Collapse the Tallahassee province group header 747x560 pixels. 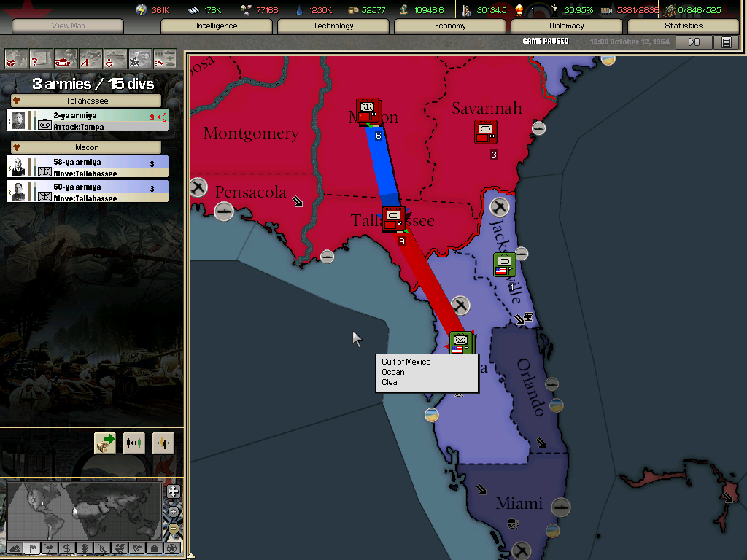pos(87,101)
